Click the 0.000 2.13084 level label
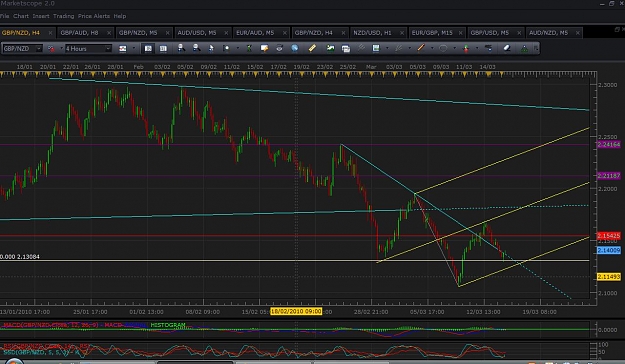The image size is (625, 364). click(x=20, y=257)
